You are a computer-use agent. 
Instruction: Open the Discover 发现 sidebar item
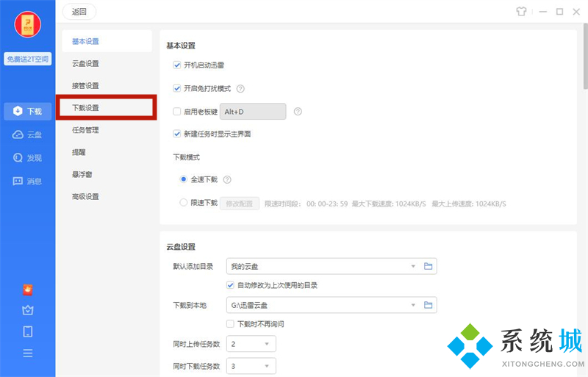[27, 158]
